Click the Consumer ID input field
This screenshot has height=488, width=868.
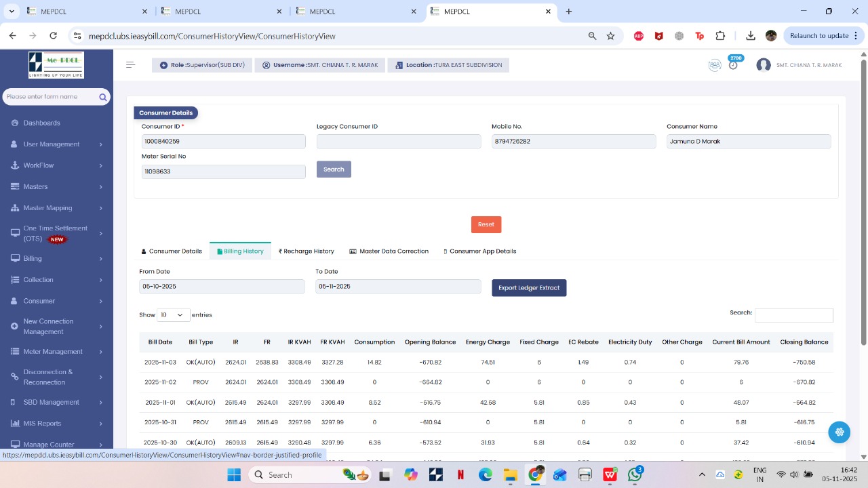(223, 142)
